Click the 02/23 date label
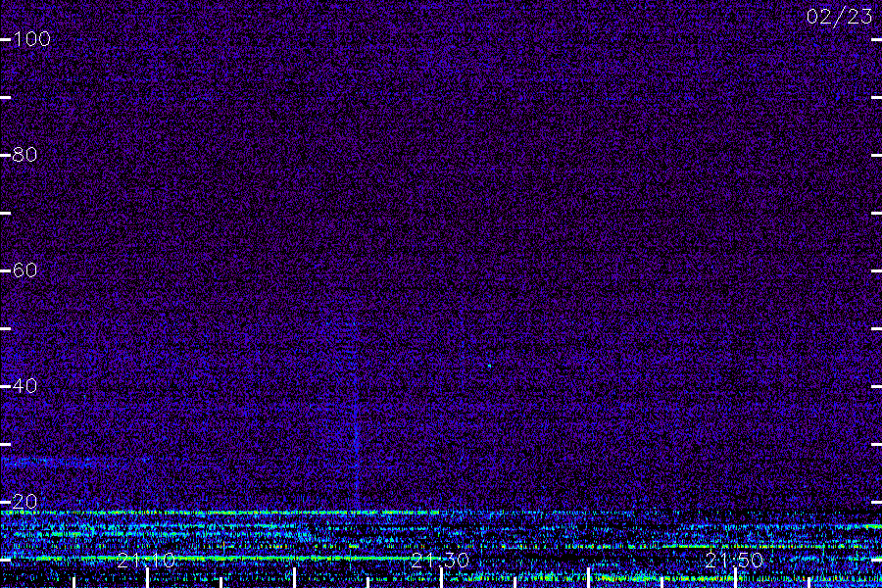The image size is (882, 588). point(839,17)
